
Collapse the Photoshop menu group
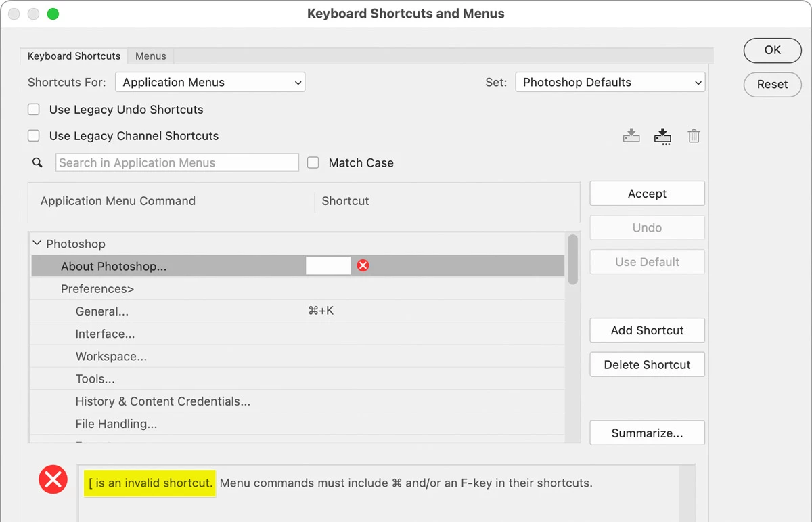point(37,244)
